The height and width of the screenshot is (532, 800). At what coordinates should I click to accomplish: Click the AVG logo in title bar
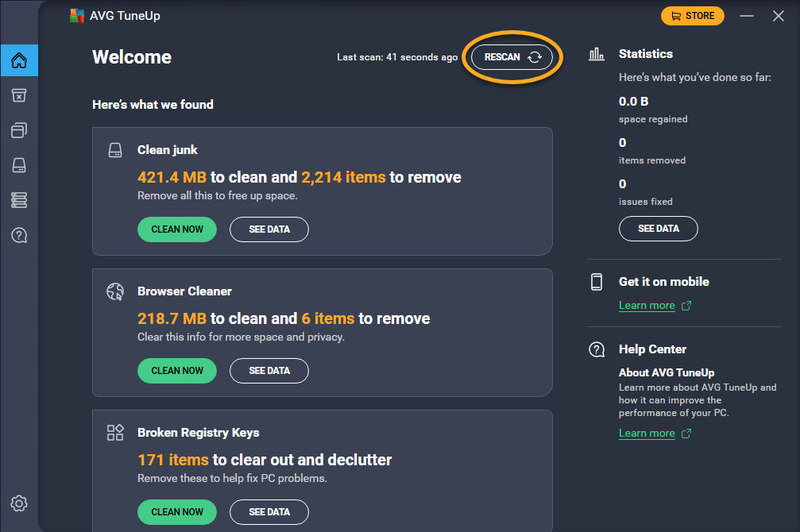click(x=77, y=16)
